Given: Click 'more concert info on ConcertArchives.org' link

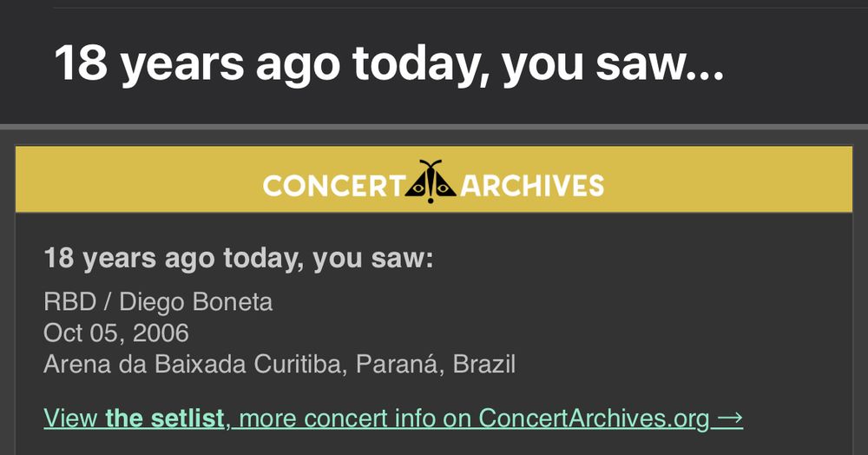Looking at the screenshot, I should (x=475, y=419).
